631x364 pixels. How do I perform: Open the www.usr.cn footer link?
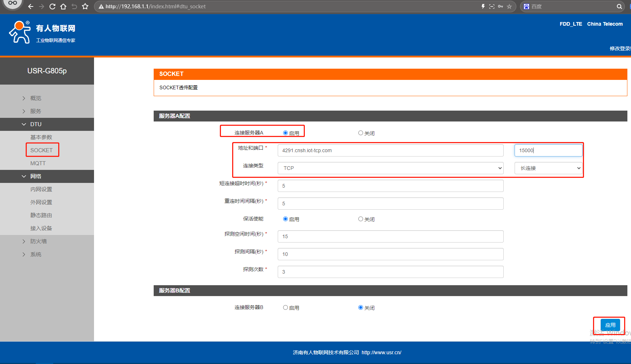point(381,352)
